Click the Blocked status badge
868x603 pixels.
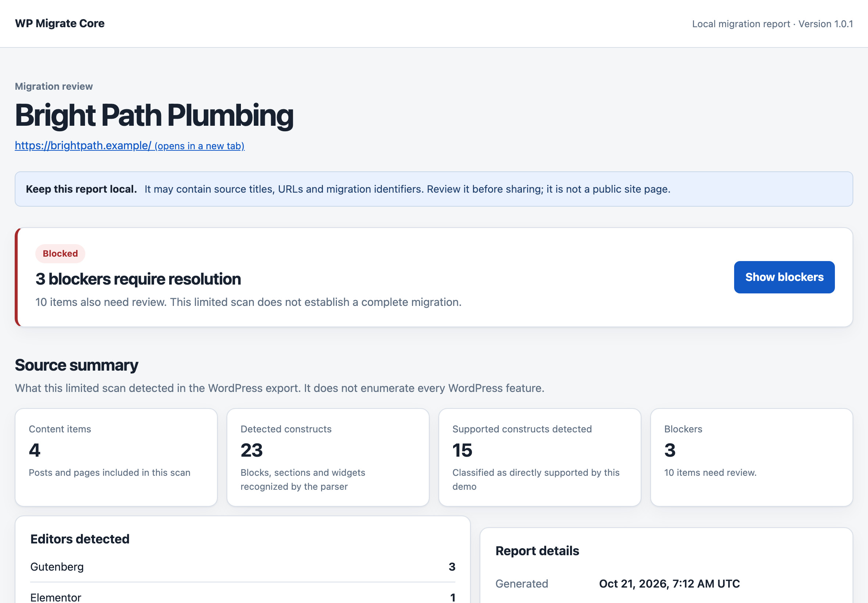[60, 253]
